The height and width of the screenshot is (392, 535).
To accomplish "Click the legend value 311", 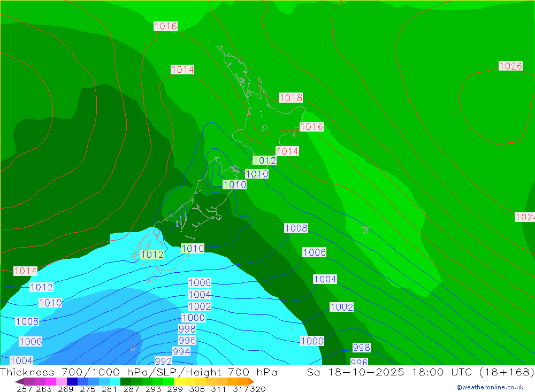I will pyautogui.click(x=218, y=389).
